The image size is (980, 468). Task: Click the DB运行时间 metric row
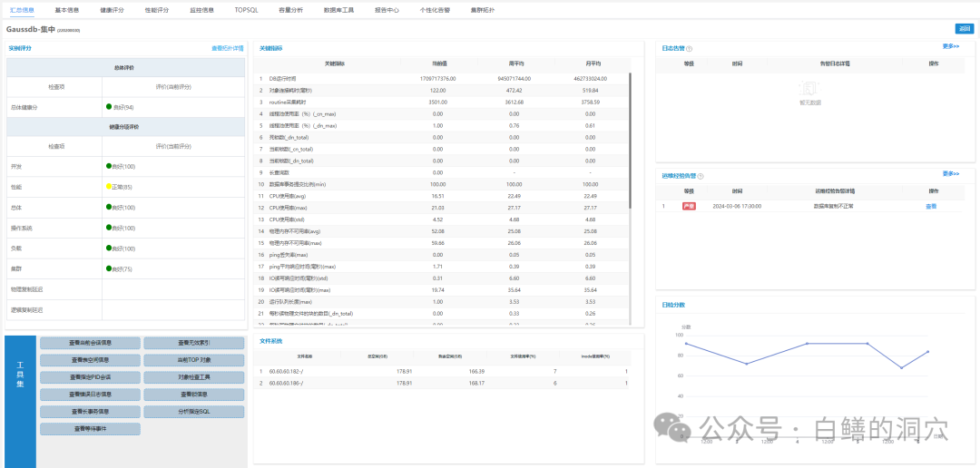point(443,79)
